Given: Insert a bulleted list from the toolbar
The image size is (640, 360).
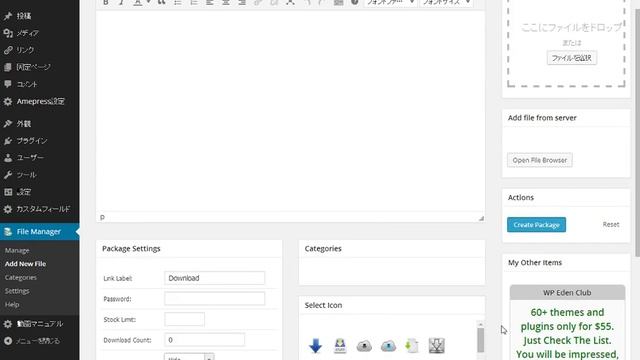Looking at the screenshot, I should (x=178, y=2).
